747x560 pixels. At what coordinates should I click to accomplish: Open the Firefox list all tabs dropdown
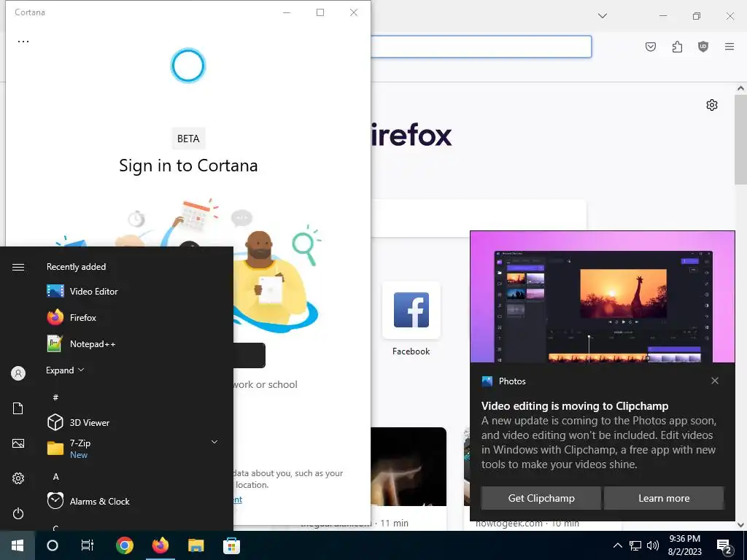click(603, 16)
